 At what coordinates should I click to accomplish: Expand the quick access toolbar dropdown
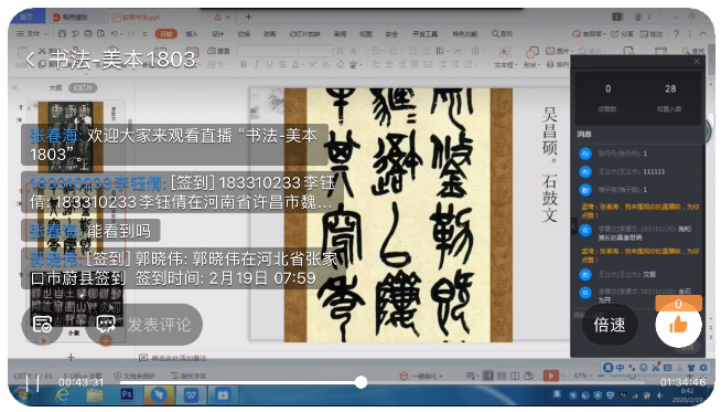pyautogui.click(x=145, y=34)
